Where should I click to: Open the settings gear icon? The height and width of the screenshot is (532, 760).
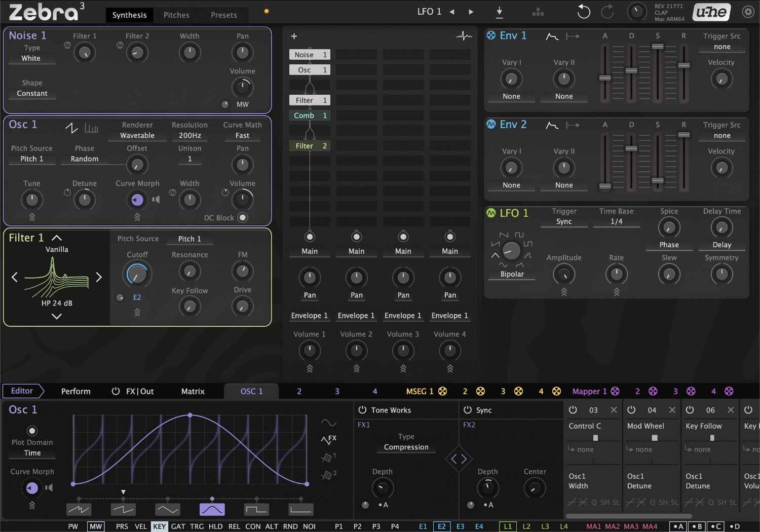pos(748,12)
